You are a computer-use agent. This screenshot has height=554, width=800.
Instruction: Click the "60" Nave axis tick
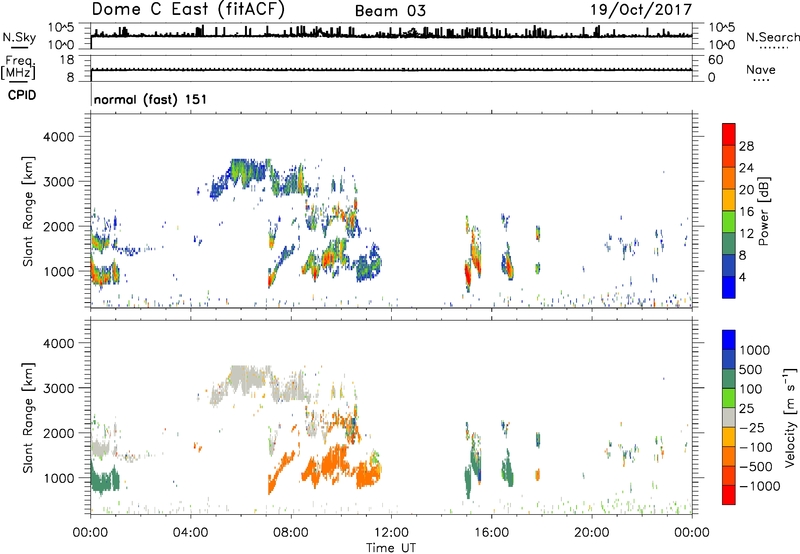tap(715, 60)
